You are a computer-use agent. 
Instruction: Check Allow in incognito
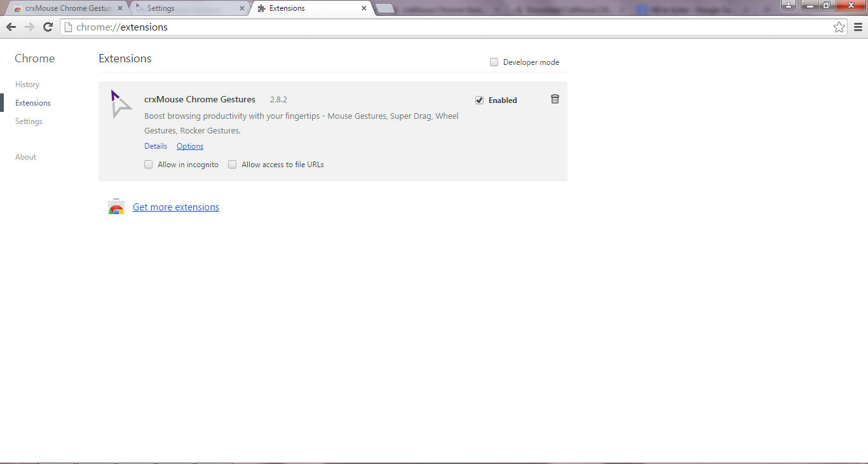pyautogui.click(x=148, y=164)
